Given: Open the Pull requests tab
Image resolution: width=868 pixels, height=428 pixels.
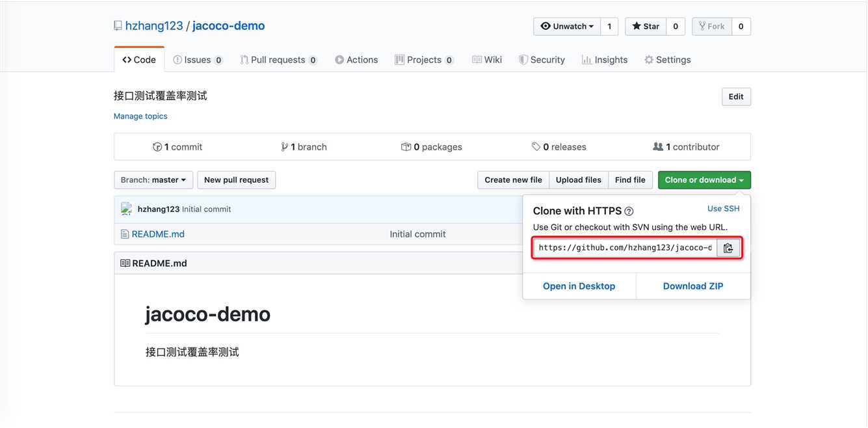Looking at the screenshot, I should tap(278, 60).
